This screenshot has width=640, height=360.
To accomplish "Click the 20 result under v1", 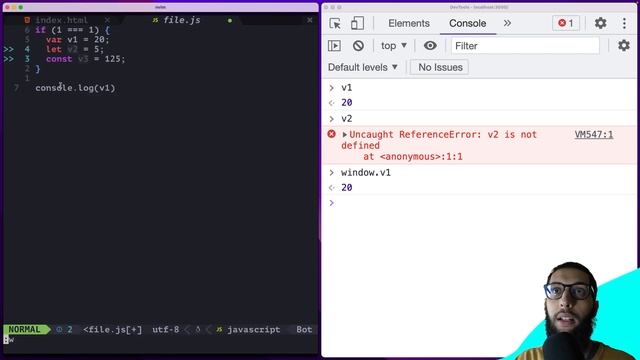I will click(x=347, y=103).
